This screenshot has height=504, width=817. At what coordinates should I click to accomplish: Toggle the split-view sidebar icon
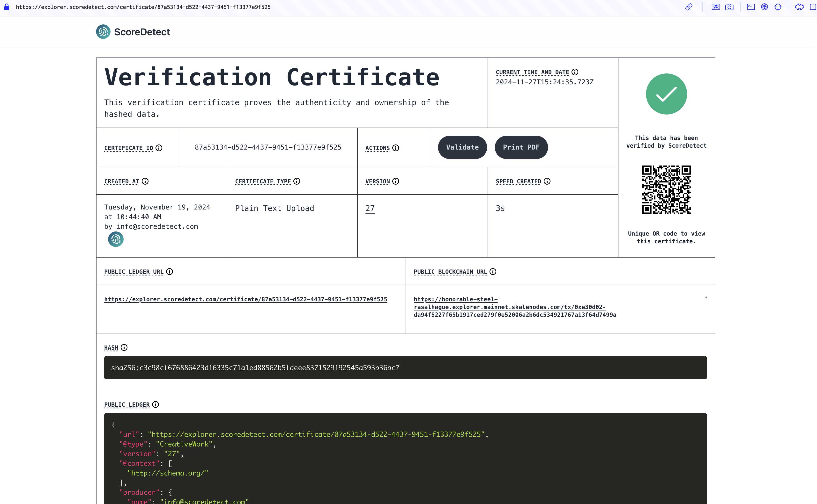point(813,7)
